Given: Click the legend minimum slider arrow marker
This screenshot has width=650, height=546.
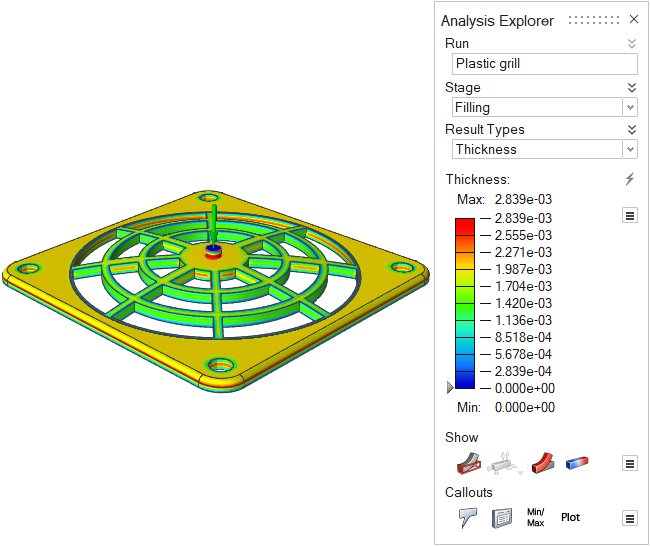Looking at the screenshot, I should pyautogui.click(x=450, y=387).
